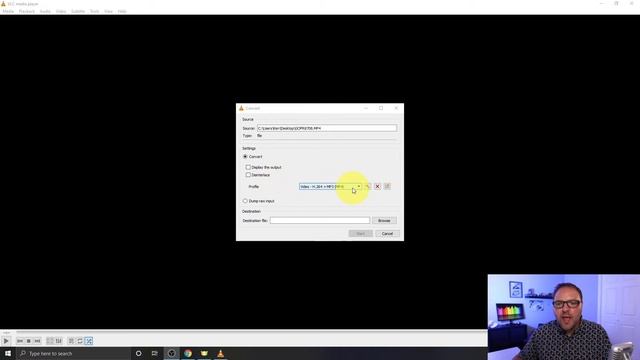Click the Source path input field
This screenshot has width=640, height=360.
(x=327, y=129)
